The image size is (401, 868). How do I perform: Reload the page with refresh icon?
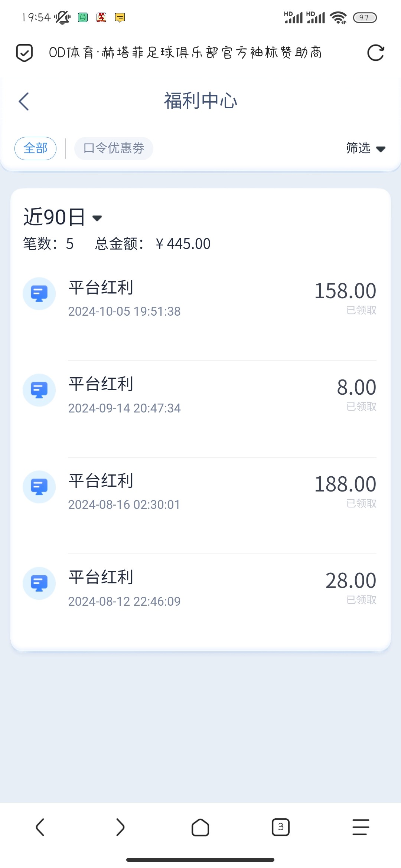tap(375, 53)
